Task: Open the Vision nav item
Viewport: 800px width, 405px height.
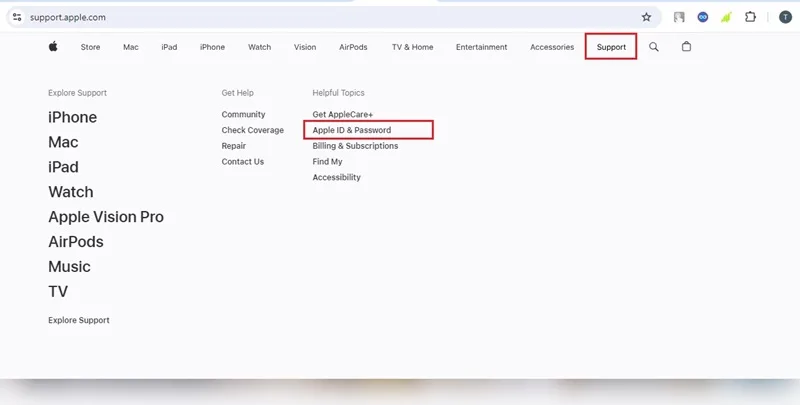Action: click(305, 47)
